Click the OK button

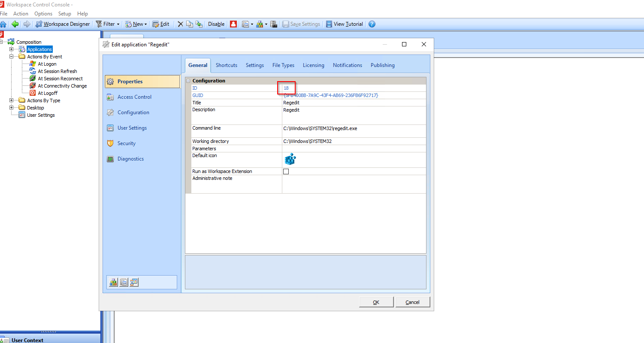(376, 302)
